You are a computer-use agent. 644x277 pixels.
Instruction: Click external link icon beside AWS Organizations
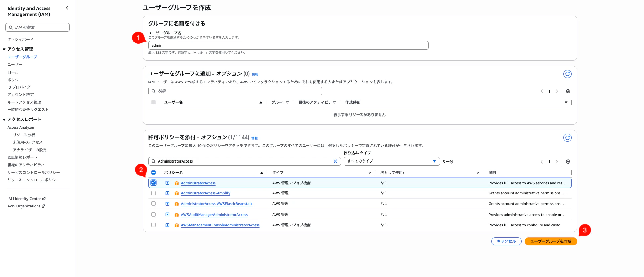(x=43, y=206)
